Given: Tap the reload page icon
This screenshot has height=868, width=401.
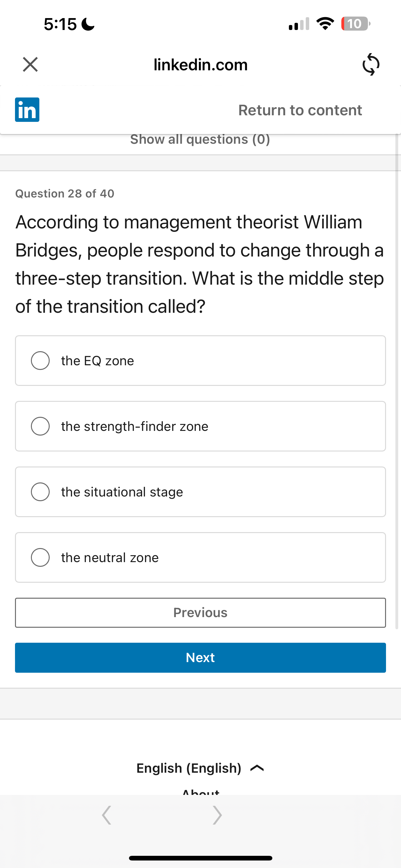Looking at the screenshot, I should coord(371,64).
